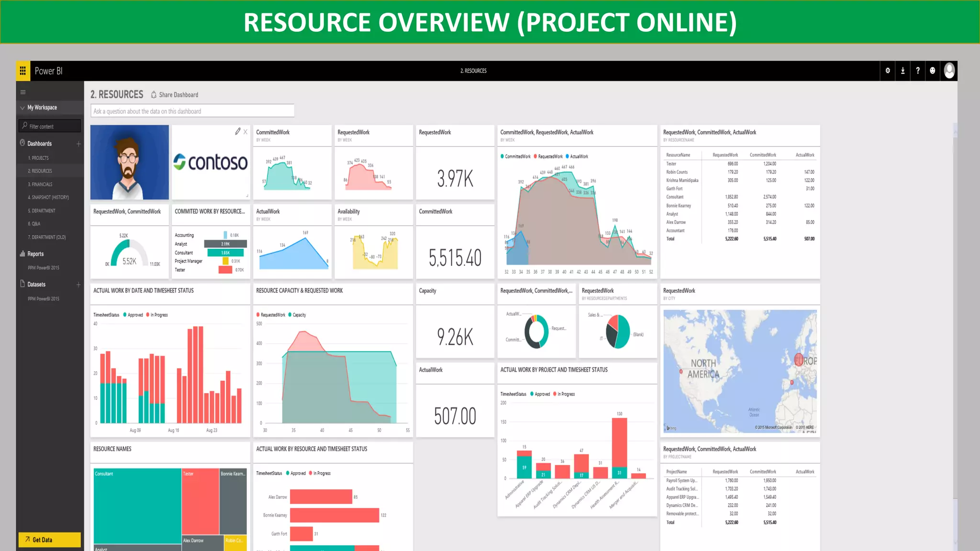The image size is (980, 551).
Task: Click the Bonnie Kearney bar labeled 122
Action: (334, 515)
